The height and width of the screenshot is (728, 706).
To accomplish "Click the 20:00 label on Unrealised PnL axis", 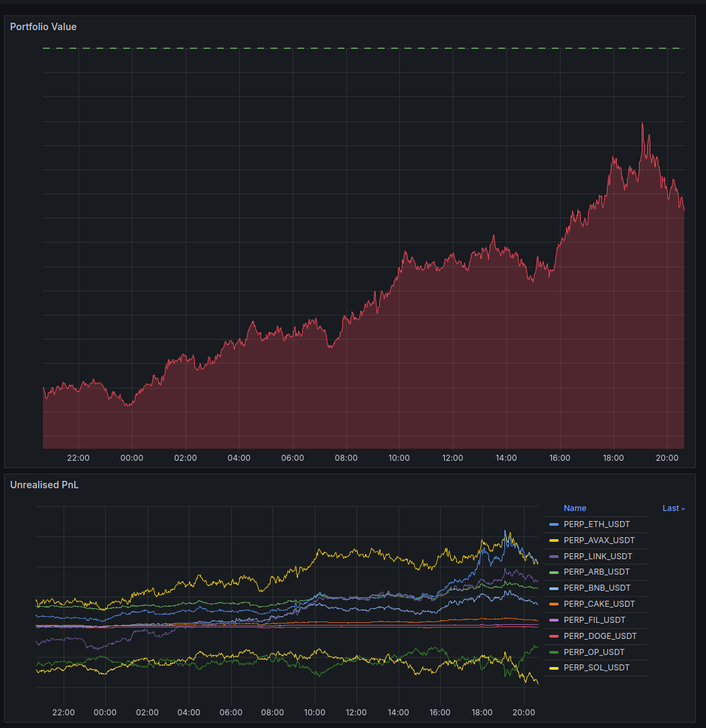I will 523,712.
